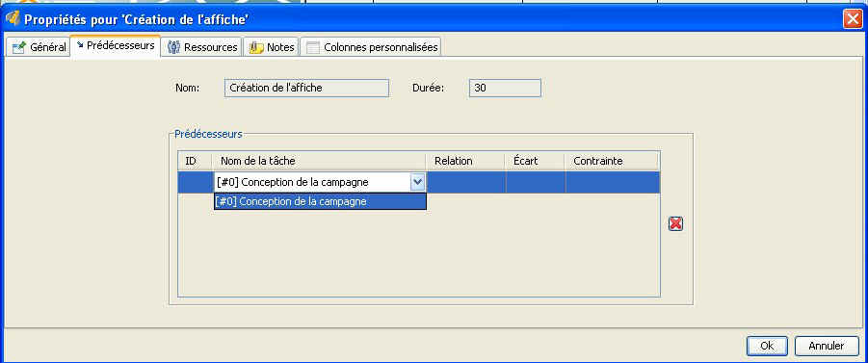Open the task name combo box field
The image size is (868, 363).
[x=320, y=182]
